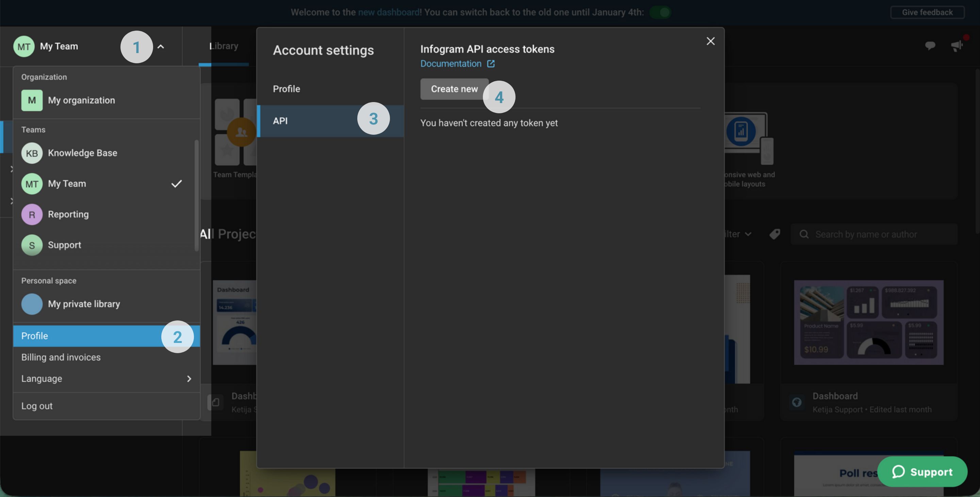The width and height of the screenshot is (980, 497).
Task: Click the megaphone announcements icon
Action: 957,46
